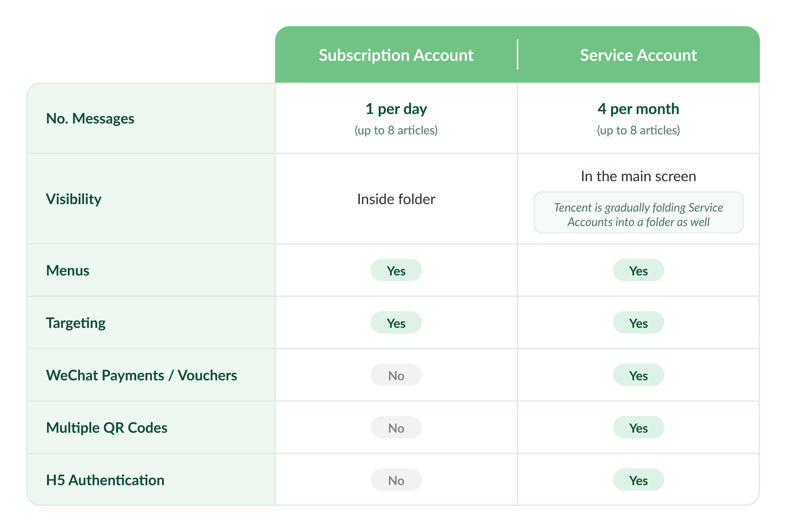
Task: Click Yes badge for H5 Authentication
Action: pos(638,480)
